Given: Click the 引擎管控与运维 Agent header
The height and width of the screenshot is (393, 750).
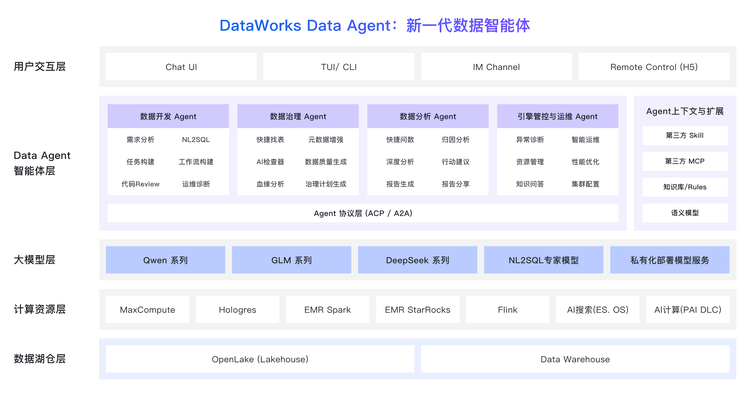Looking at the screenshot, I should (558, 116).
